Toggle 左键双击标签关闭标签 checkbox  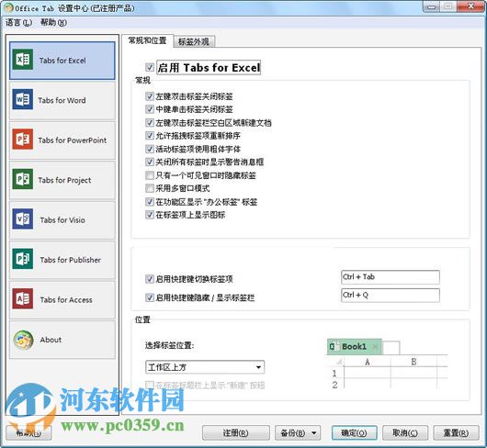(150, 96)
